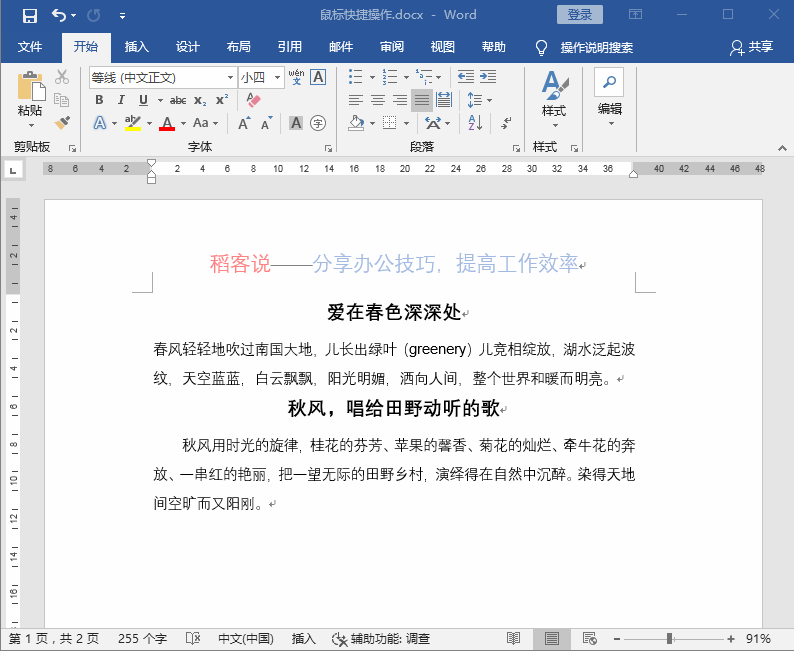Increase the paragraph indent
Image resolution: width=794 pixels, height=651 pixels.
pyautogui.click(x=488, y=77)
